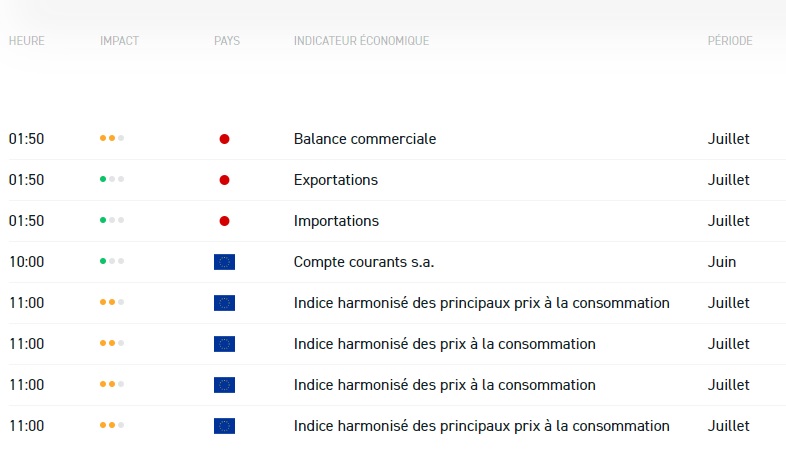This screenshot has height=457, width=786.
Task: Open the Balance commerciale indicator
Action: [364, 139]
